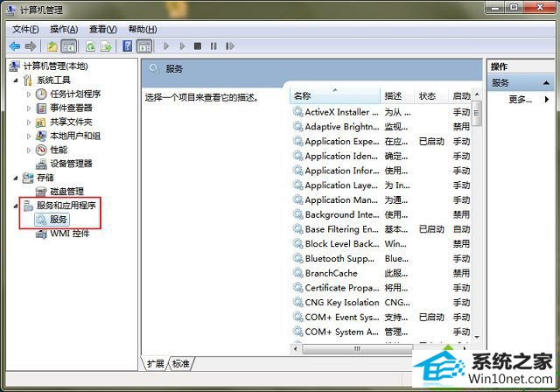The height and width of the screenshot is (392, 560).
Task: Click the Restart Service icon
Action: [x=229, y=46]
